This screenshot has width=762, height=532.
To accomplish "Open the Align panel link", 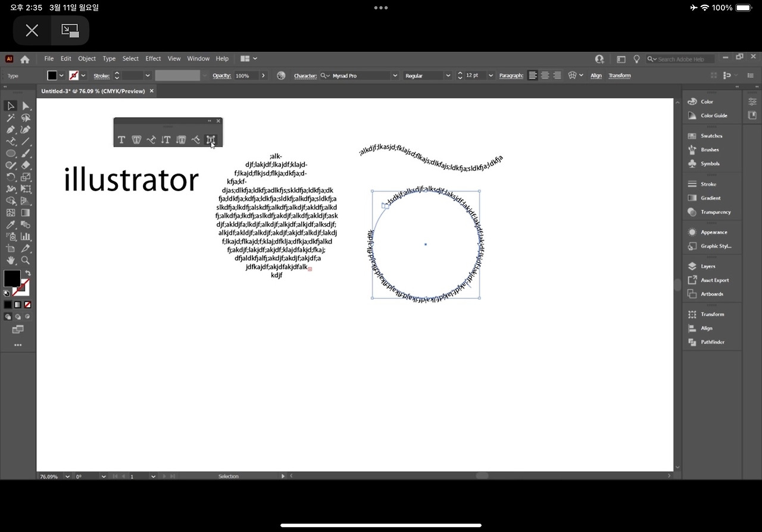I will 596,76.
